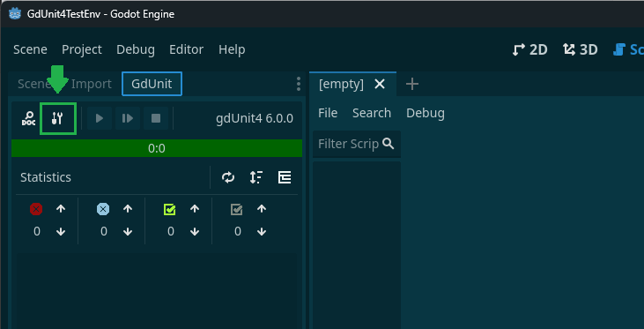Open the Editor menu

[187, 49]
